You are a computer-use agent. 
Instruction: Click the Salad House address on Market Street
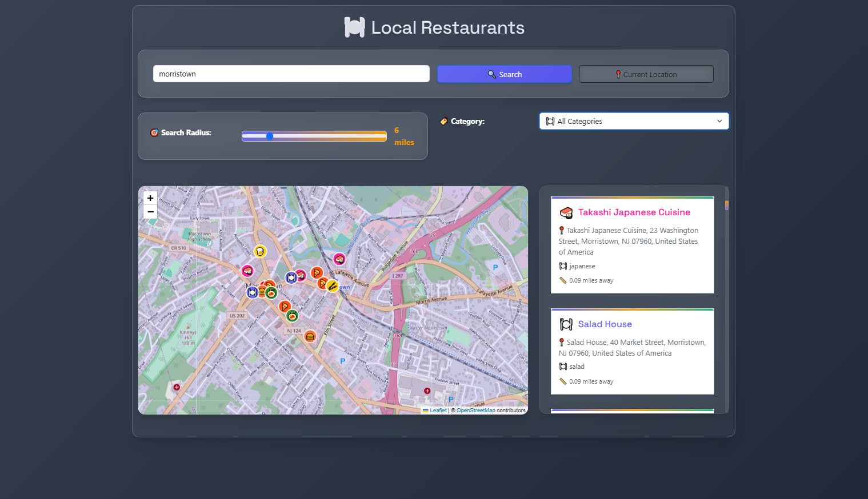[633, 348]
